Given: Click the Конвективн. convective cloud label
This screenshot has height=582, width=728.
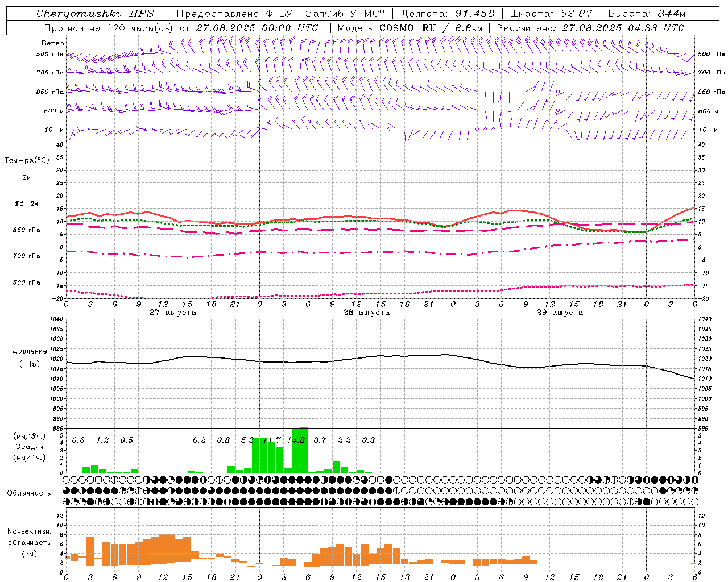Looking at the screenshot, I should [x=29, y=531].
